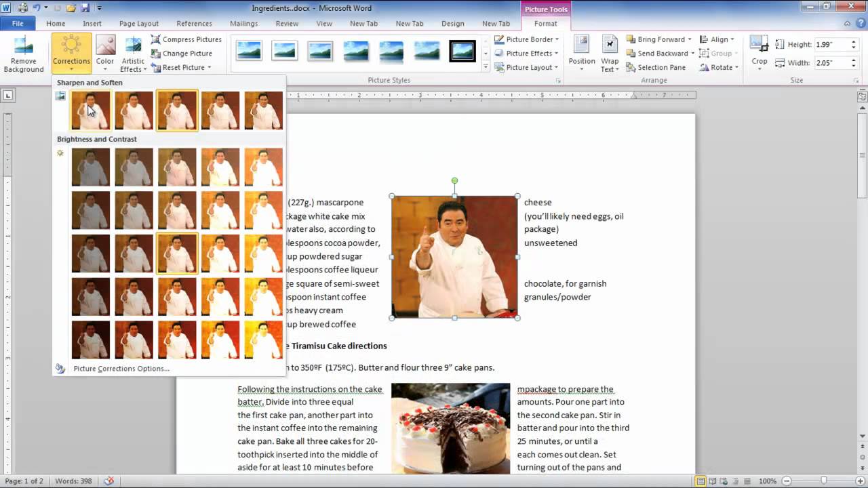Click the Remove Background button

(24, 54)
